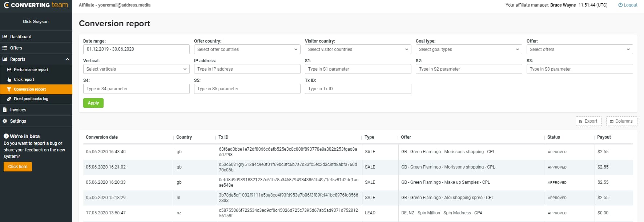Open the Settings menu item
Screen dimensions: 644x222
coord(36,121)
